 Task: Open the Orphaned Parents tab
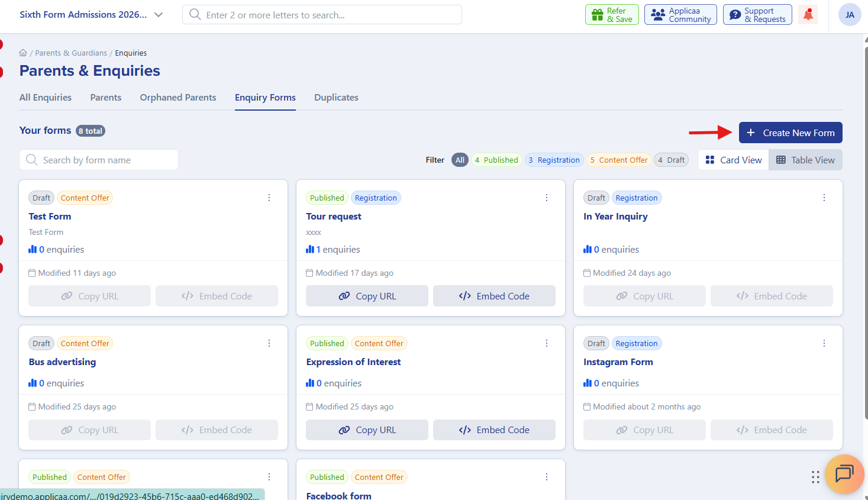click(x=178, y=98)
